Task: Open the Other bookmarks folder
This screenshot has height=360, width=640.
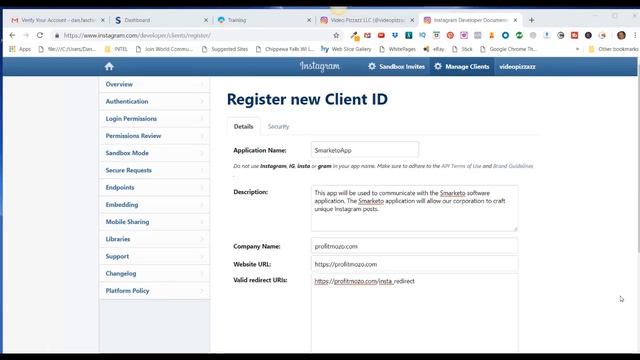Action: pyautogui.click(x=613, y=49)
